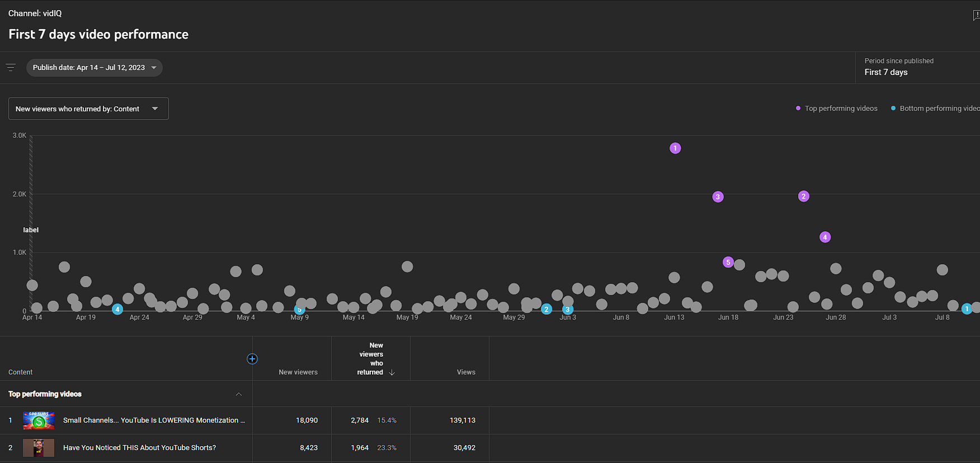980x463 pixels.
Task: Change the Period since published First 7 days
Action: point(917,68)
